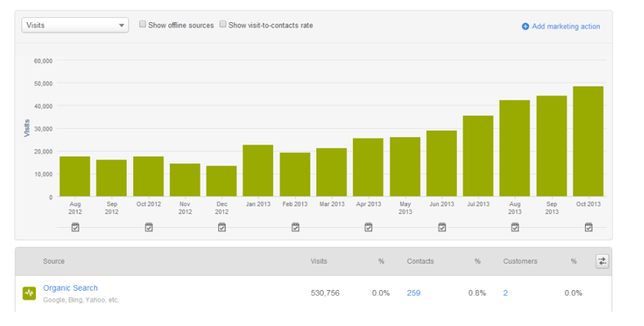Click the plus icon beside Add marketing action
Screen dimensions: 644x326
[x=525, y=27]
